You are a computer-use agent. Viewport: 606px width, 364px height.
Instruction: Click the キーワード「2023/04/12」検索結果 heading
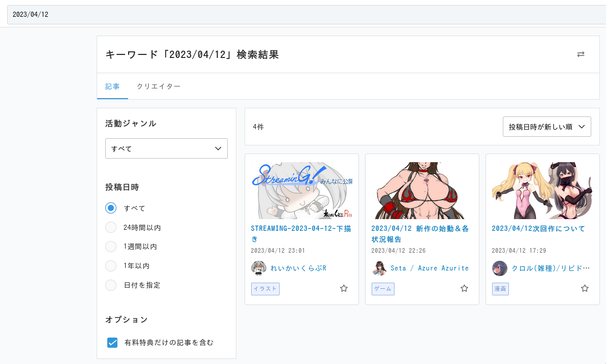192,54
